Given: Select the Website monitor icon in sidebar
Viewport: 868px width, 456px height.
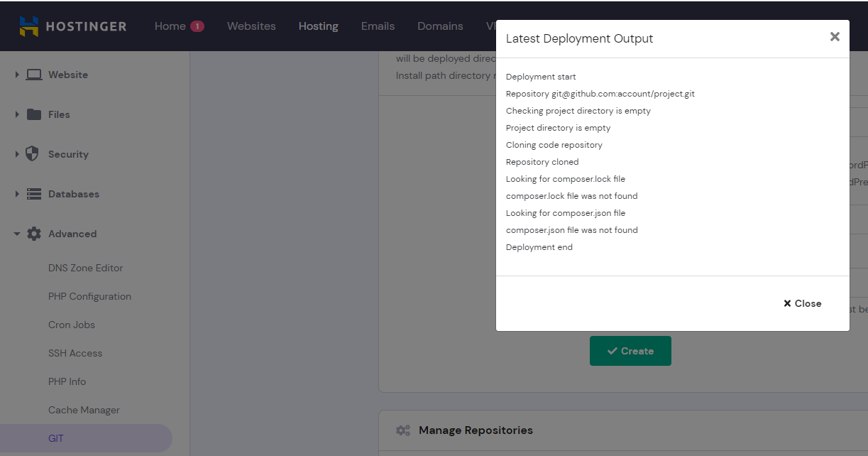Looking at the screenshot, I should (33, 74).
